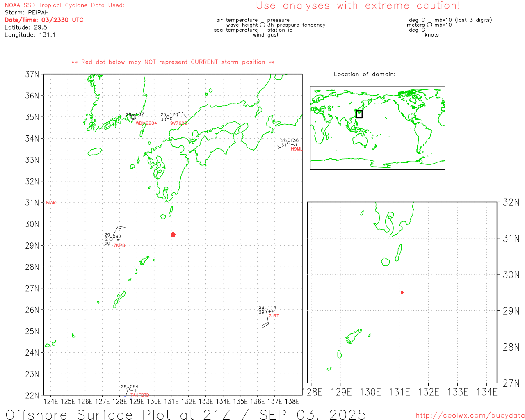The width and height of the screenshot is (525, 420).
Task: Click the 138E longitude label on main map
Action: (292, 402)
